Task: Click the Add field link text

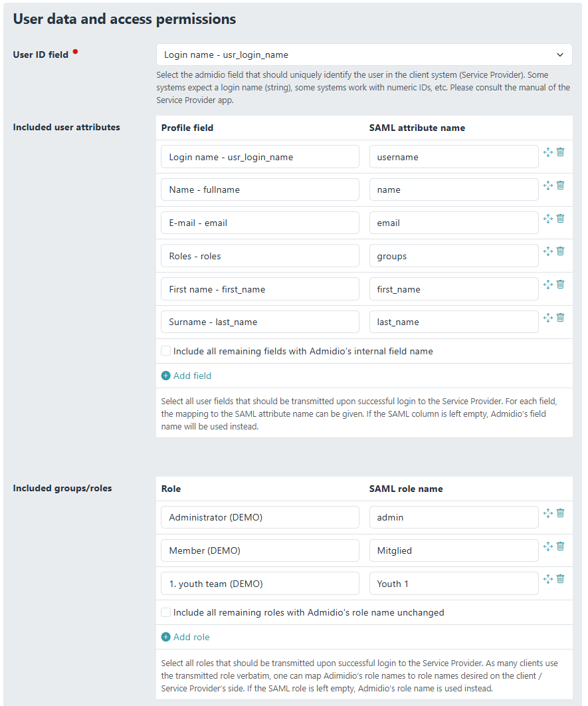Action: [192, 376]
